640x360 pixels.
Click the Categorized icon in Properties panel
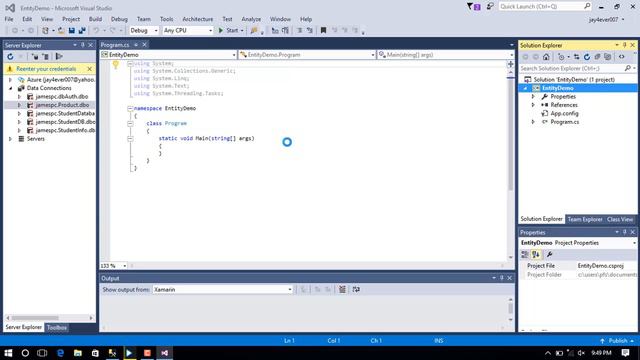525,255
